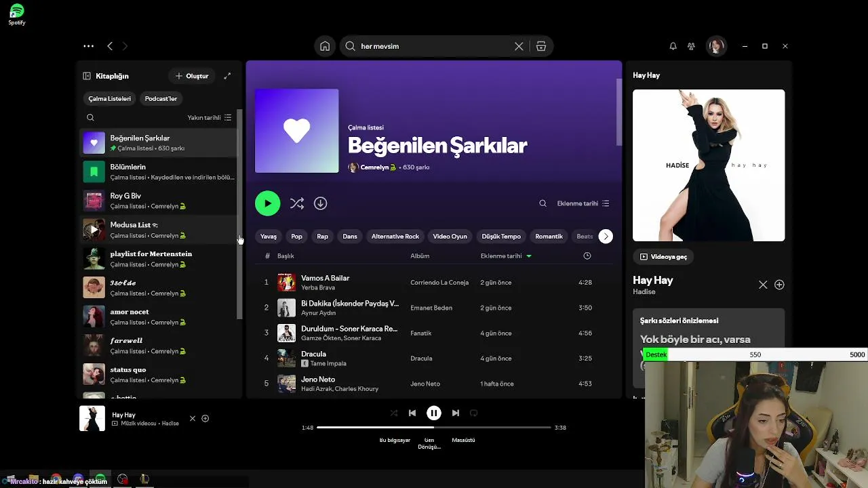Viewport: 868px width, 488px height.
Task: Select the Video Oyun filter chip
Action: pos(450,237)
